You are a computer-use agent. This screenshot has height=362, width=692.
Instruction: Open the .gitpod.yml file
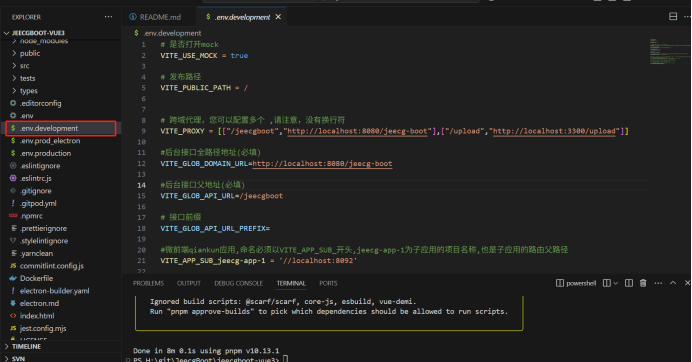pos(38,203)
